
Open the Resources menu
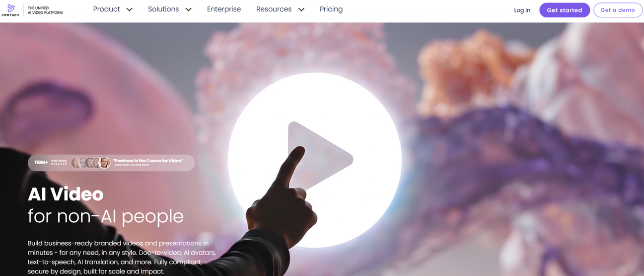pyautogui.click(x=274, y=9)
